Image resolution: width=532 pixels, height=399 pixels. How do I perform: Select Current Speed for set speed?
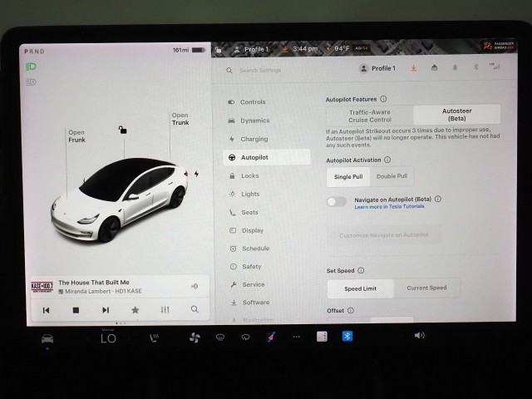pos(426,288)
